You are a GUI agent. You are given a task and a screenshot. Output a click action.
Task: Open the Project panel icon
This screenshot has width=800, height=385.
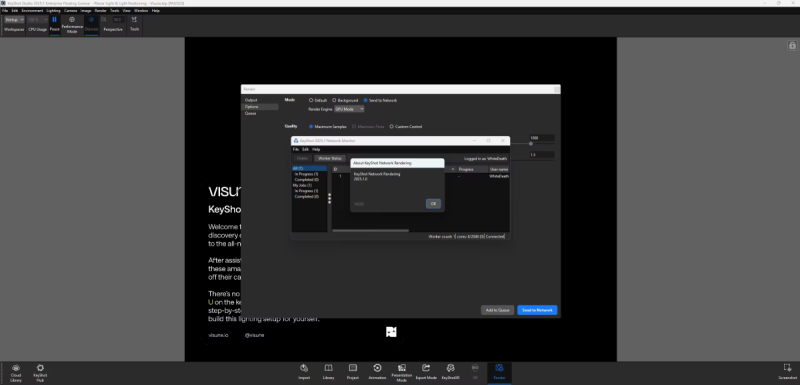coord(353,368)
